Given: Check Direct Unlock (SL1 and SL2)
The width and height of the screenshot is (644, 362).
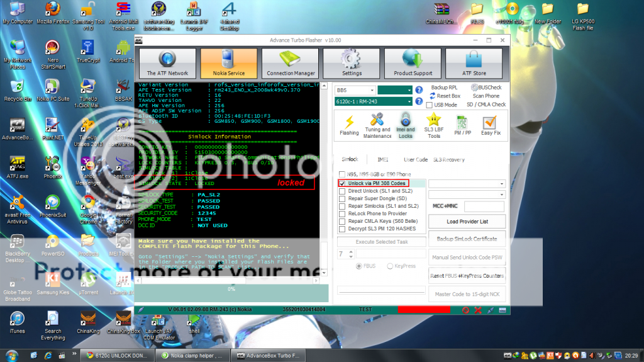Looking at the screenshot, I should [x=342, y=191].
